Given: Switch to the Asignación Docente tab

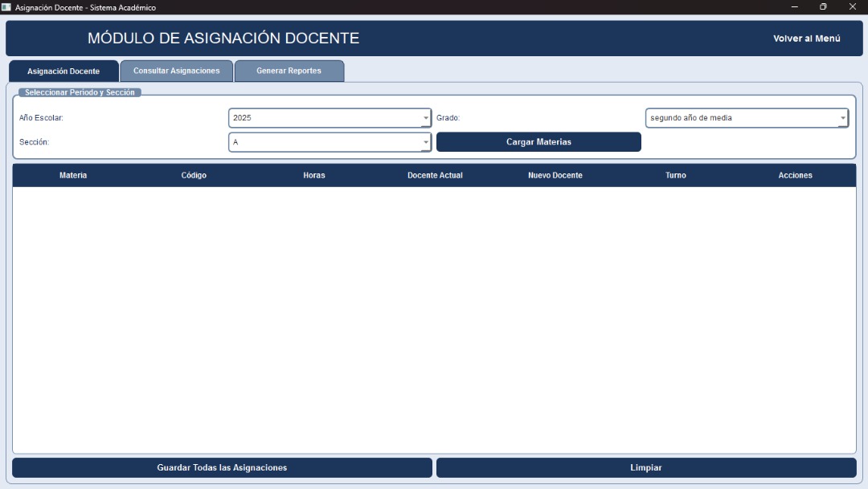Looking at the screenshot, I should (x=63, y=71).
